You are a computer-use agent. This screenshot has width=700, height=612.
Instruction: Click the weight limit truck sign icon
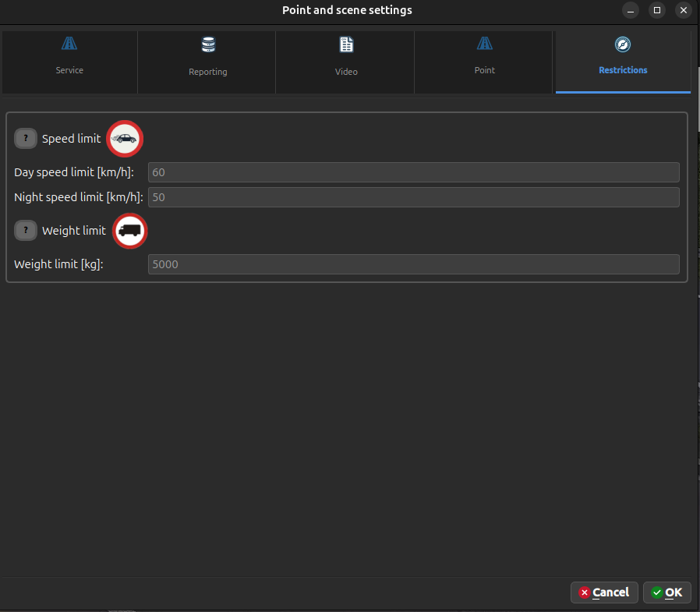(x=129, y=231)
